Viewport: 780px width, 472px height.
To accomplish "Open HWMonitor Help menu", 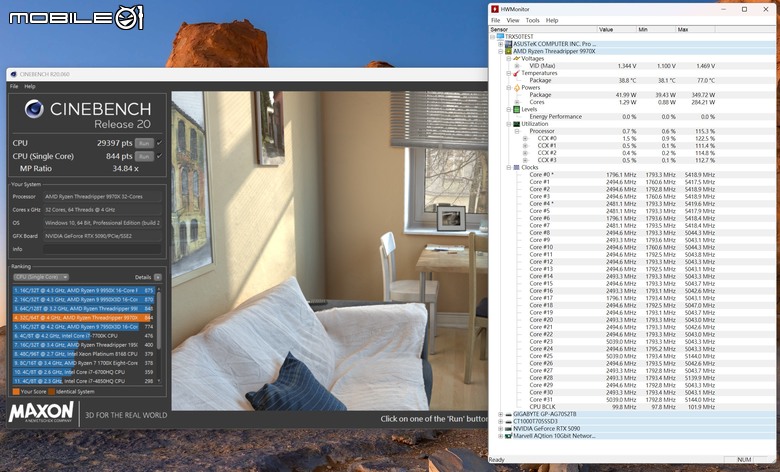I will pyautogui.click(x=552, y=20).
